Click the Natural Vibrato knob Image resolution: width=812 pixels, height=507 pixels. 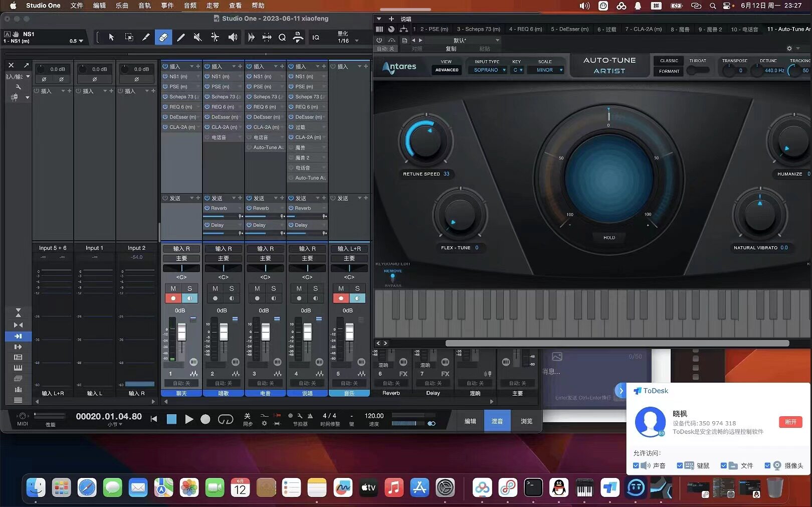point(760,215)
